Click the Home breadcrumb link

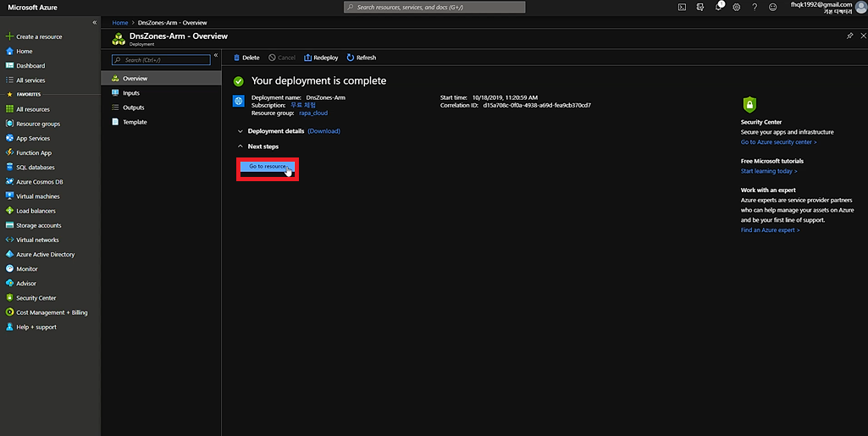[120, 23]
